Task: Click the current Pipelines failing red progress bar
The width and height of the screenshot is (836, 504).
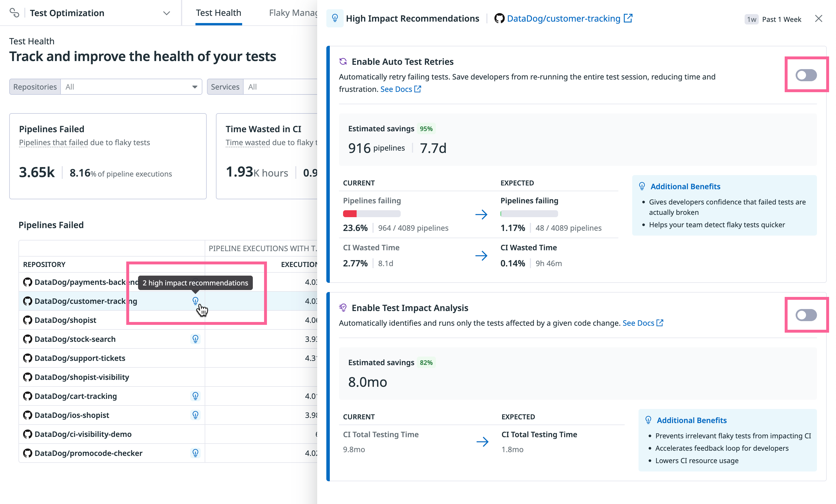Action: pyautogui.click(x=350, y=213)
